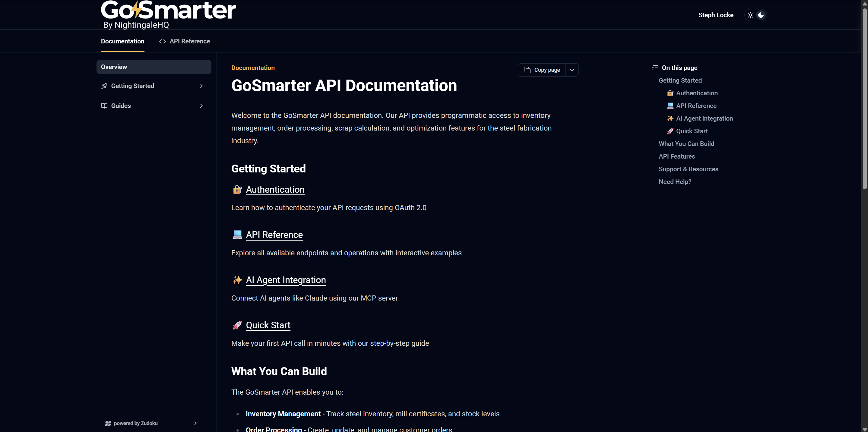Click the lock emoji beside Authentication heading
Screen dimensions: 868x432
237,190
